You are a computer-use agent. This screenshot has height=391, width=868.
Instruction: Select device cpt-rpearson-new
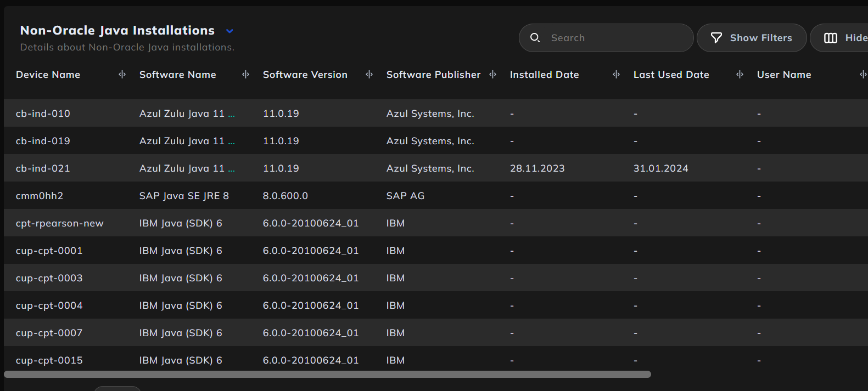point(60,223)
